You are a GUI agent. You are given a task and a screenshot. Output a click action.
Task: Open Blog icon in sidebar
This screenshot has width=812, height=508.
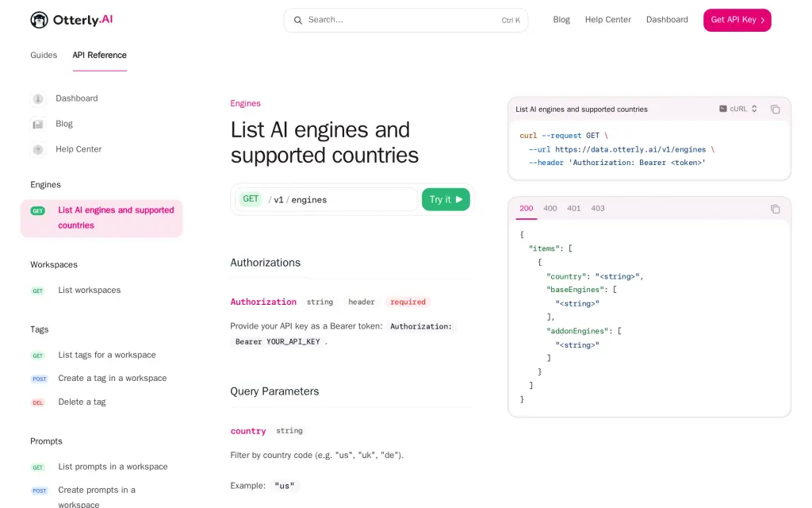[x=38, y=124]
